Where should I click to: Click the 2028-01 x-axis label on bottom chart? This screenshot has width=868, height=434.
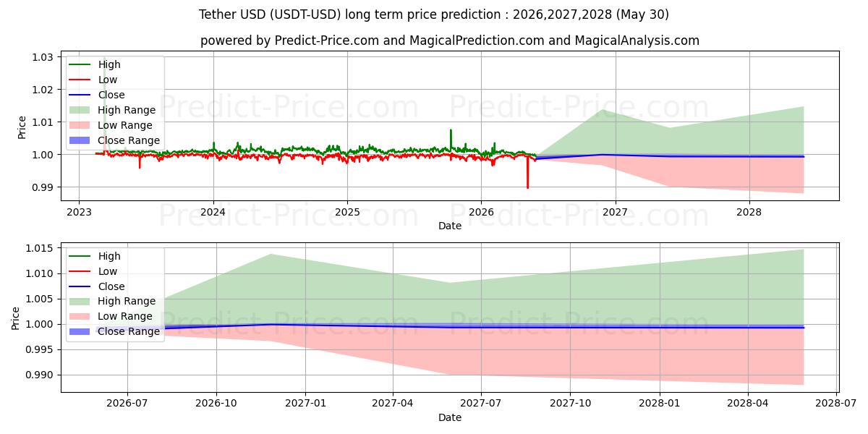(x=659, y=404)
